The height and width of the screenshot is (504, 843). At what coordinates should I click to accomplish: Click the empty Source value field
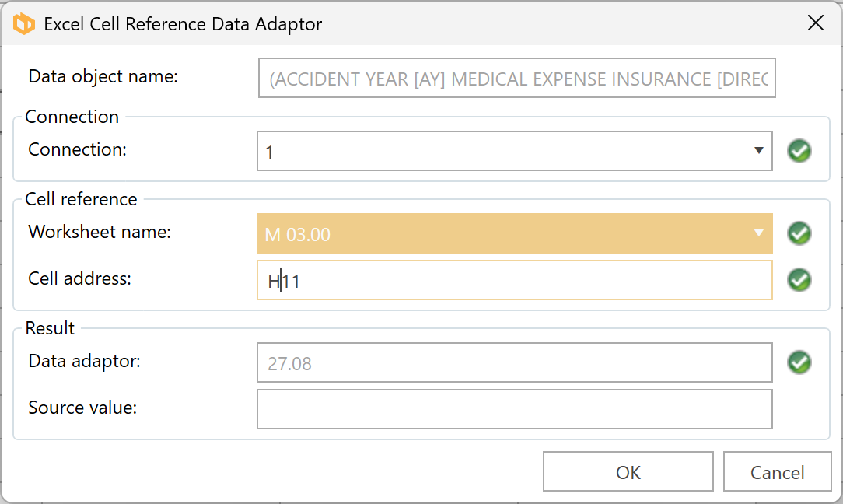coord(514,409)
